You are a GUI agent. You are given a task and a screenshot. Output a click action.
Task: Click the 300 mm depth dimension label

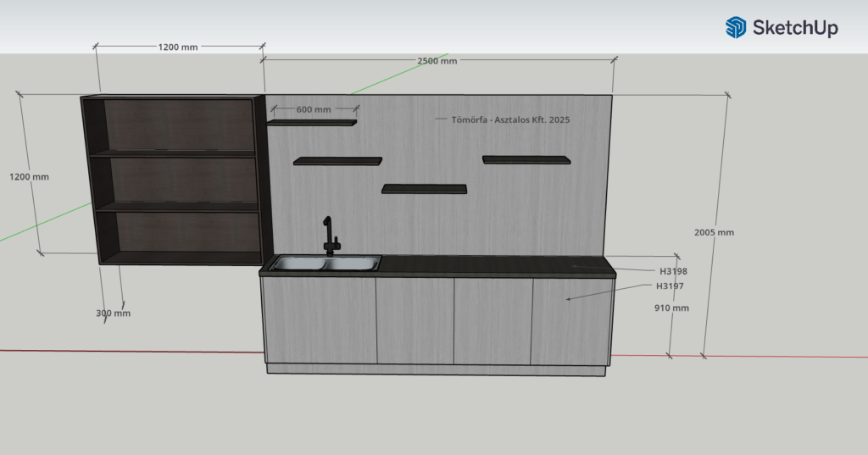pyautogui.click(x=113, y=314)
